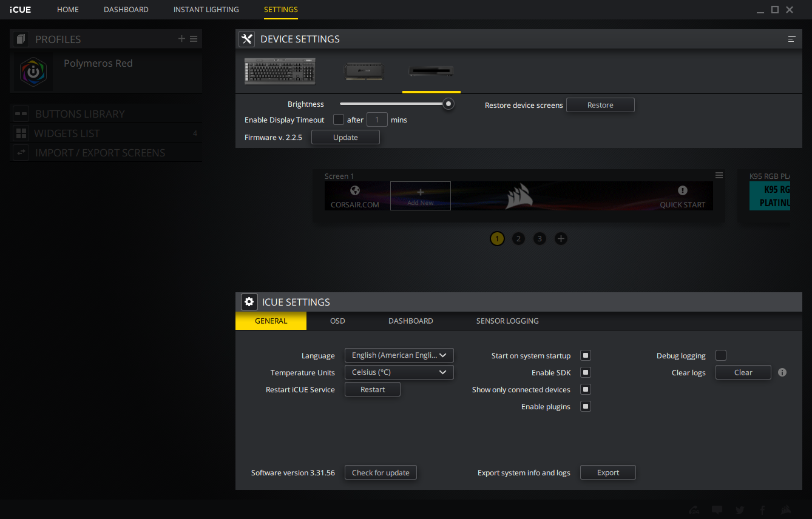Click the Brightness slider handle
The image size is (812, 519).
[448, 104]
